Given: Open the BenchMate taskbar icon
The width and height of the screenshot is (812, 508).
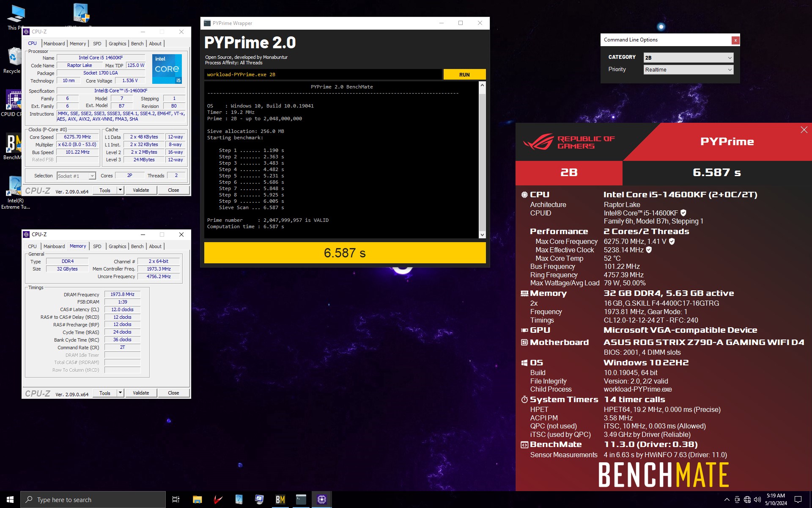Looking at the screenshot, I should 280,500.
